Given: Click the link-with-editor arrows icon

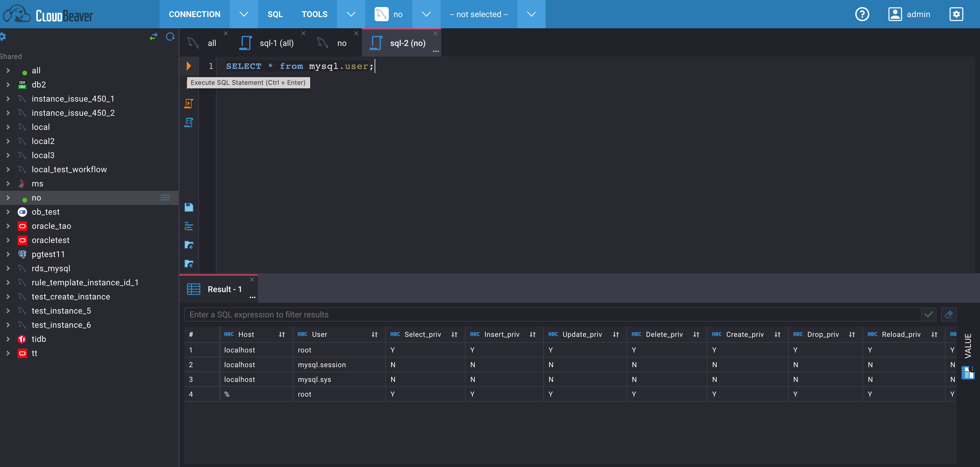Looking at the screenshot, I should click(x=153, y=37).
